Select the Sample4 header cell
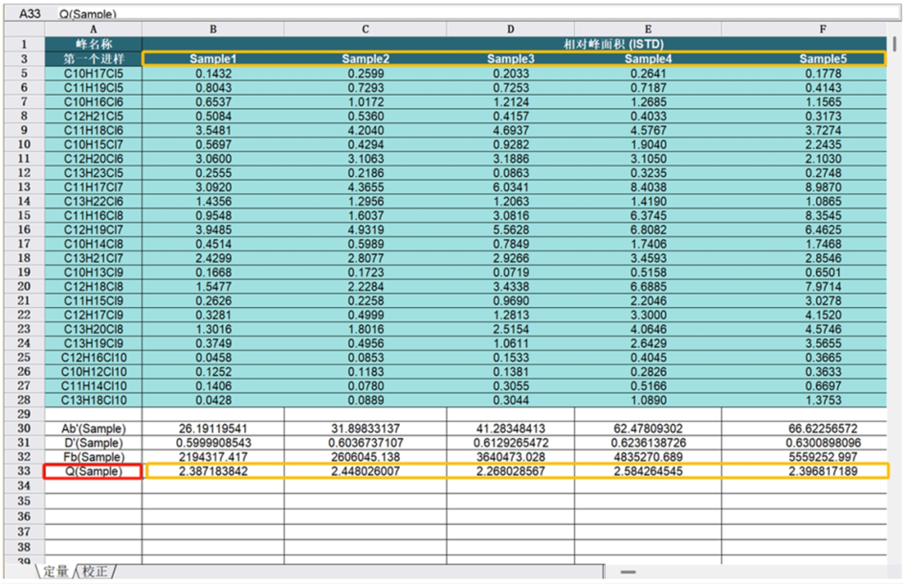 pos(648,58)
